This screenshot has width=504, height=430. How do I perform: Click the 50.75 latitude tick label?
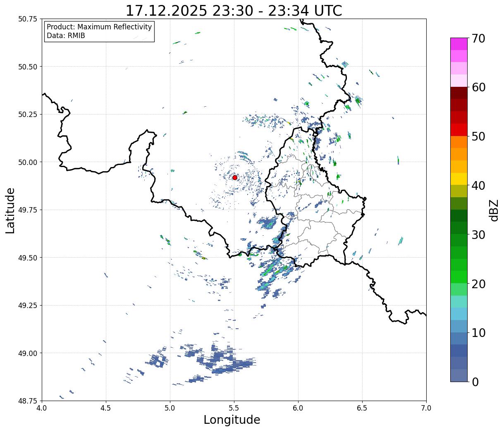point(27,19)
